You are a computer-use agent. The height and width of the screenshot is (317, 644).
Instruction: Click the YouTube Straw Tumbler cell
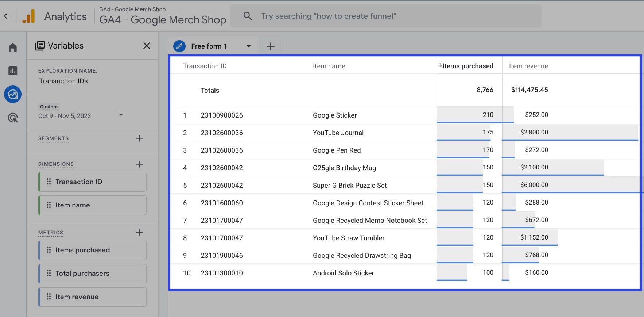349,238
